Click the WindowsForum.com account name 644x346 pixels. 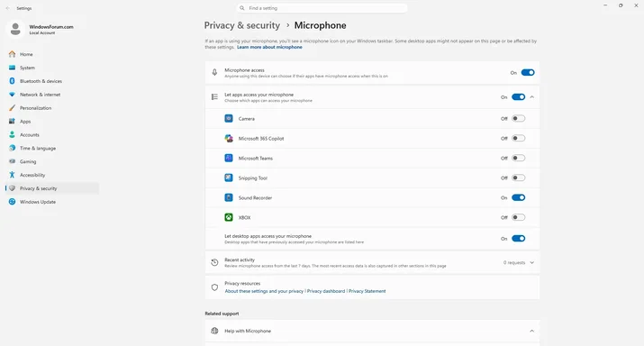point(51,27)
